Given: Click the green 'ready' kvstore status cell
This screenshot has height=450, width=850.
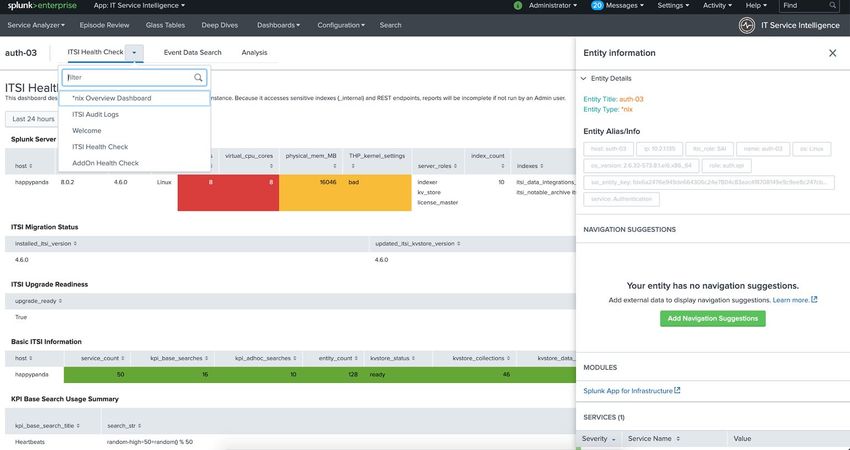Looking at the screenshot, I should pyautogui.click(x=398, y=375).
